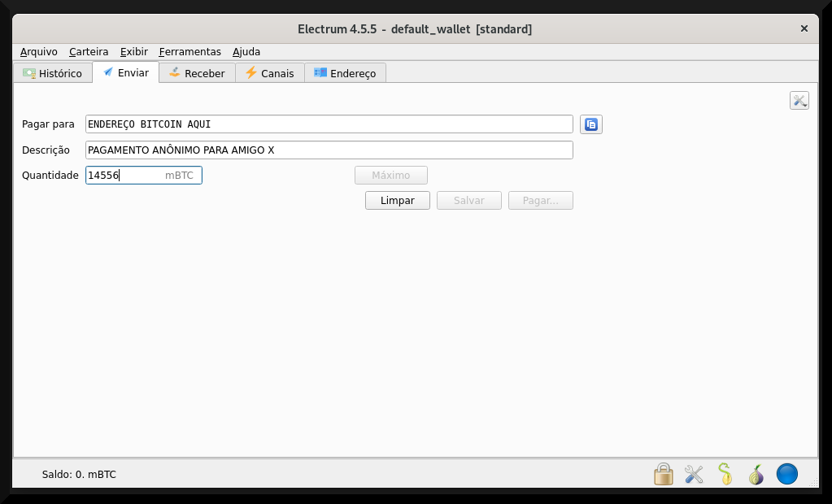Open the Arquivo menu
The image size is (832, 504).
(39, 51)
